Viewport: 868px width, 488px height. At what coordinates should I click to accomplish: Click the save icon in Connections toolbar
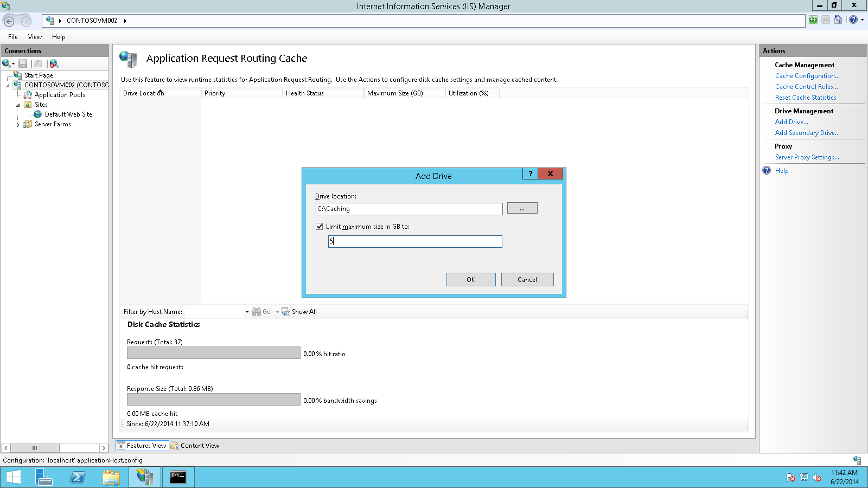(x=23, y=63)
